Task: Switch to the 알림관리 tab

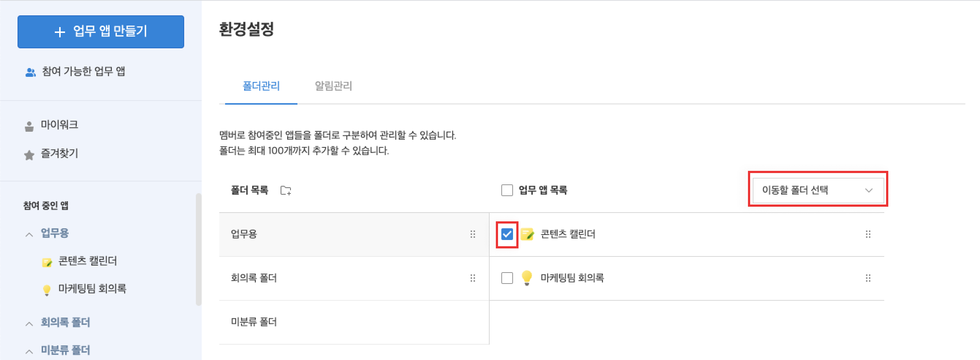Action: [333, 86]
